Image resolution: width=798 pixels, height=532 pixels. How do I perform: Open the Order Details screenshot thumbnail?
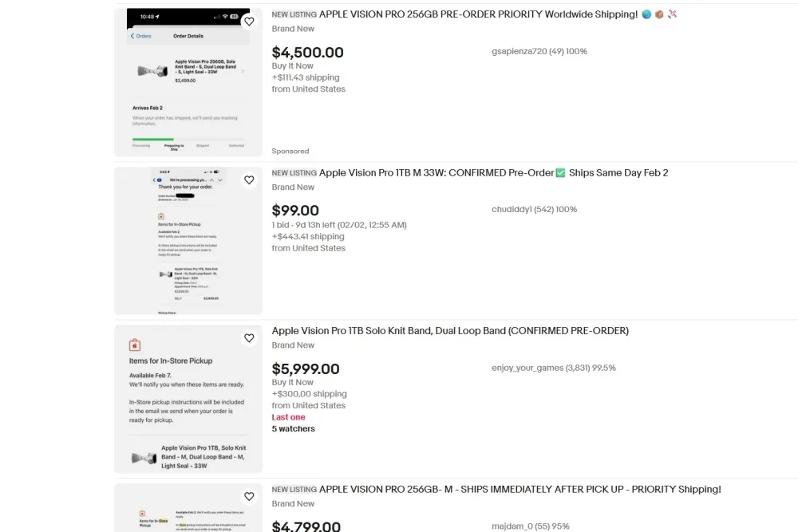click(188, 82)
